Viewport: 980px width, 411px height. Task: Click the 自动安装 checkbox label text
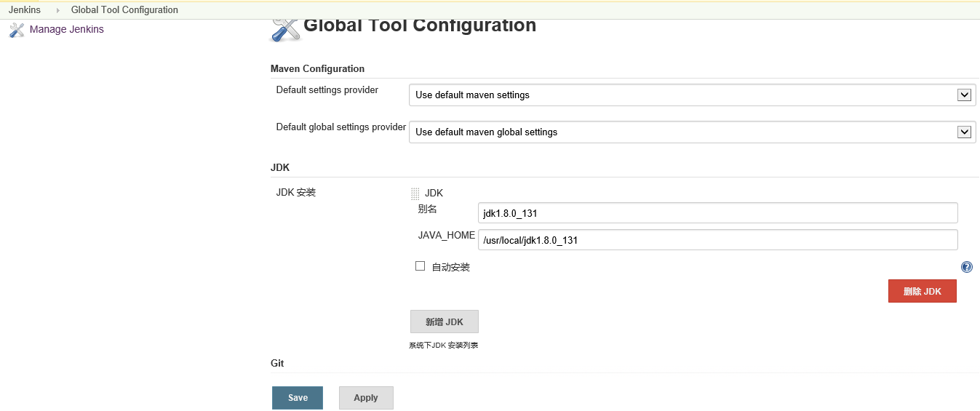[x=450, y=267]
